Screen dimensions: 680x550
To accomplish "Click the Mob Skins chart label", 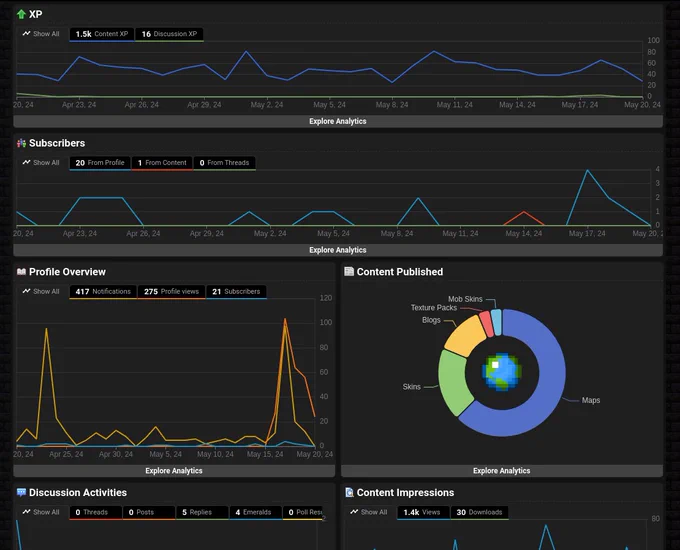I will click(x=465, y=299).
